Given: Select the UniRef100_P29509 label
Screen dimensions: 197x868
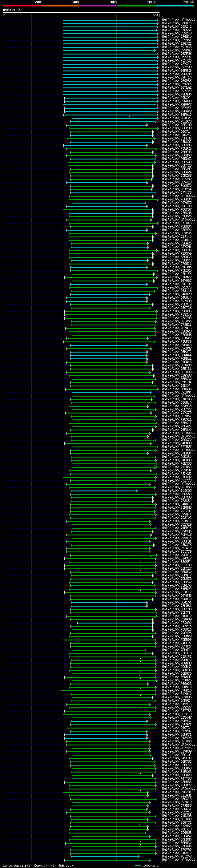Looking at the screenshot, I should point(177,253).
